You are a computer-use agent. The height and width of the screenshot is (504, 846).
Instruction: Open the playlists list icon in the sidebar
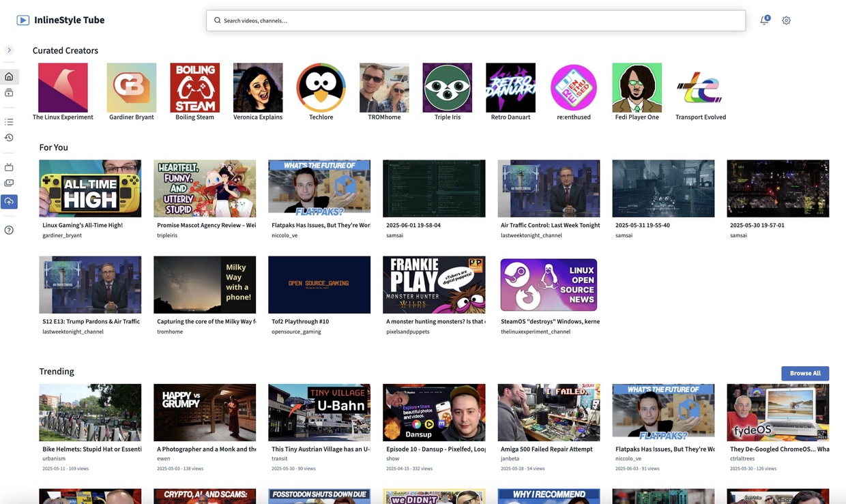(x=9, y=122)
